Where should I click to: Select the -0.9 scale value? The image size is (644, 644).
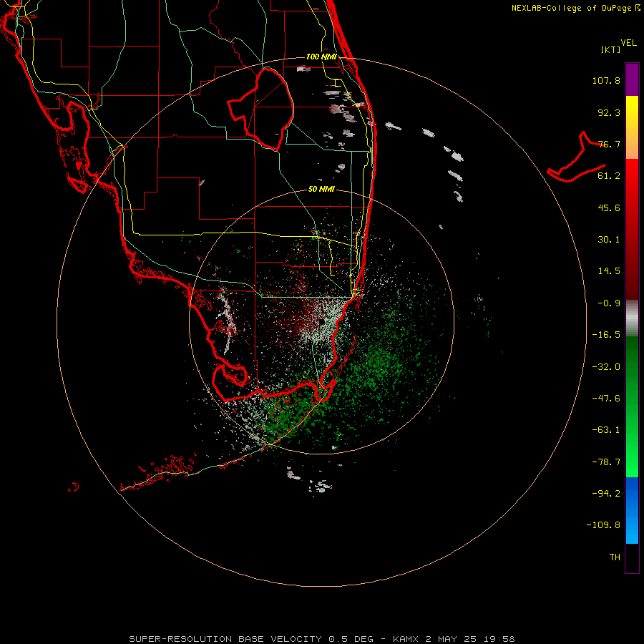click(609, 303)
